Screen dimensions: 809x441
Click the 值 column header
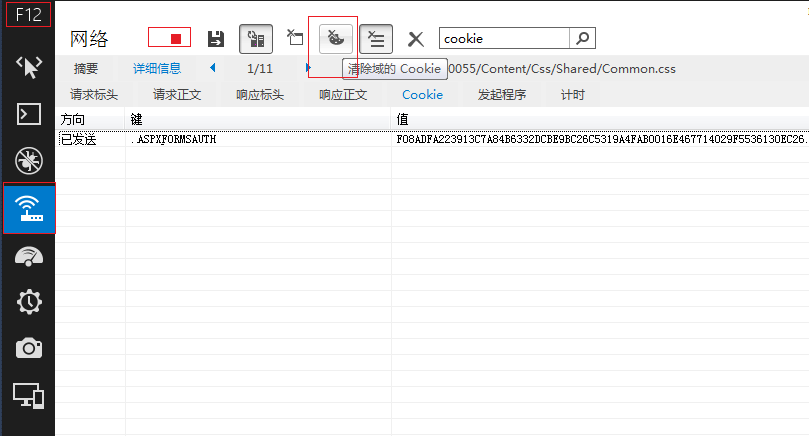600,119
